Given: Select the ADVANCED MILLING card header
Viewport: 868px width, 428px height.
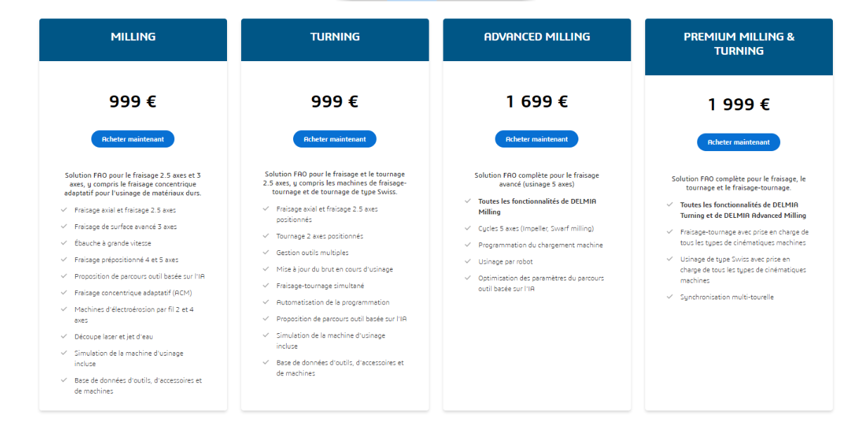Looking at the screenshot, I should pos(537,37).
